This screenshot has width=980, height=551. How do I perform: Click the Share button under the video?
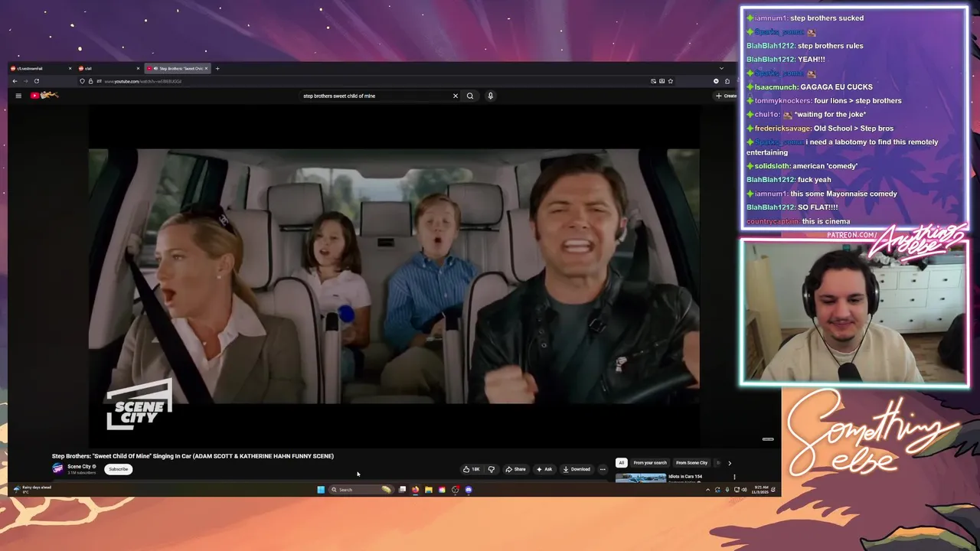(515, 469)
